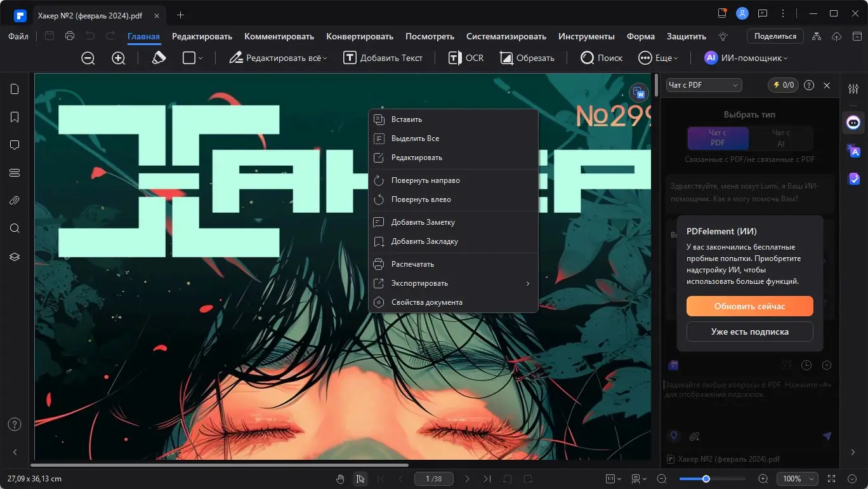Open the 'Чат с PDF' dropdown

[704, 85]
